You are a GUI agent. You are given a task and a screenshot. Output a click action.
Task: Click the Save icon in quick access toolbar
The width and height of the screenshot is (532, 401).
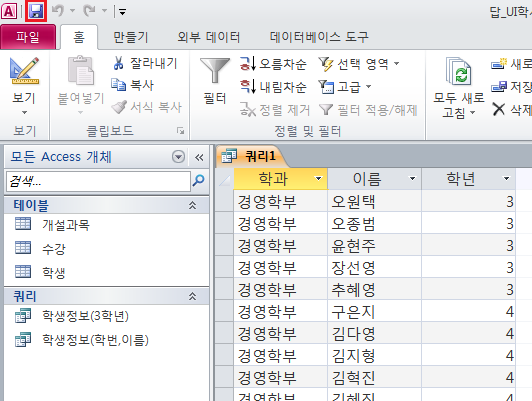[x=36, y=11]
